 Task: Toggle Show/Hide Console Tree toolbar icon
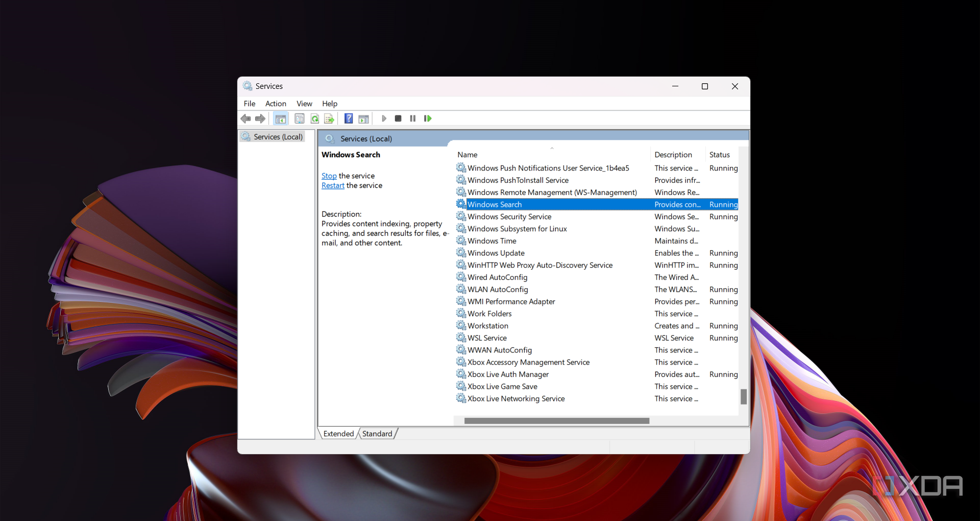click(280, 119)
